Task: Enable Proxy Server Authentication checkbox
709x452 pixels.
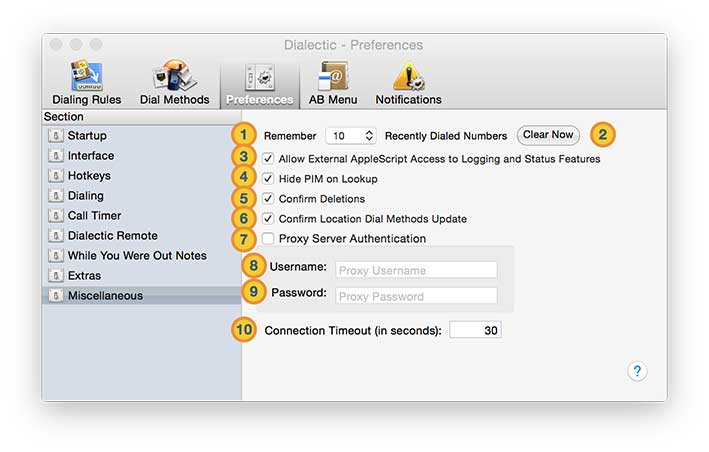Action: pyautogui.click(x=268, y=238)
